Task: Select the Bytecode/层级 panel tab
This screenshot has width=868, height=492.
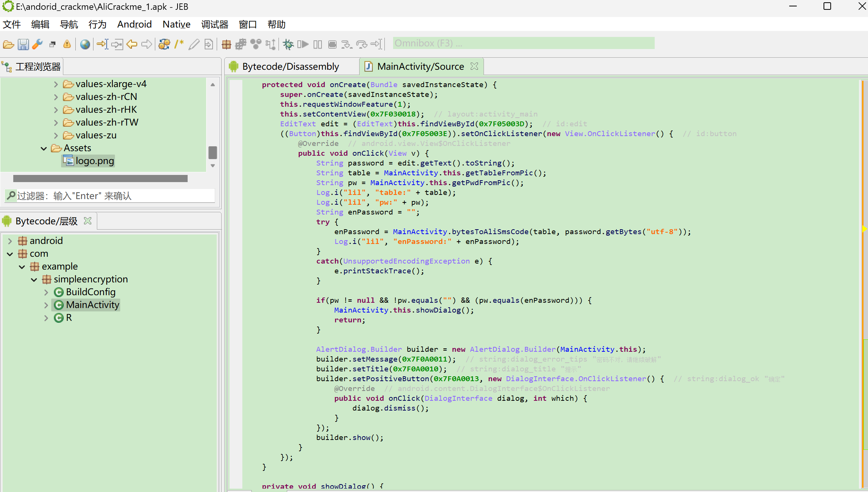Action: click(46, 221)
